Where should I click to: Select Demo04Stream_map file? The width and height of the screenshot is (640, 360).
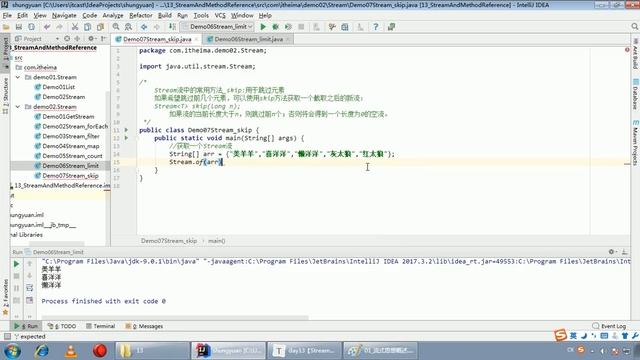[71, 146]
